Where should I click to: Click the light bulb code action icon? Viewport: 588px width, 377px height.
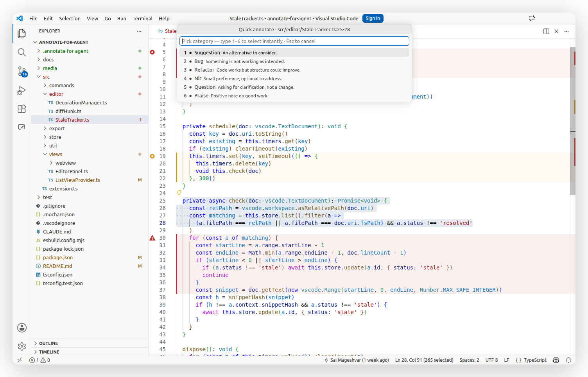[179, 193]
